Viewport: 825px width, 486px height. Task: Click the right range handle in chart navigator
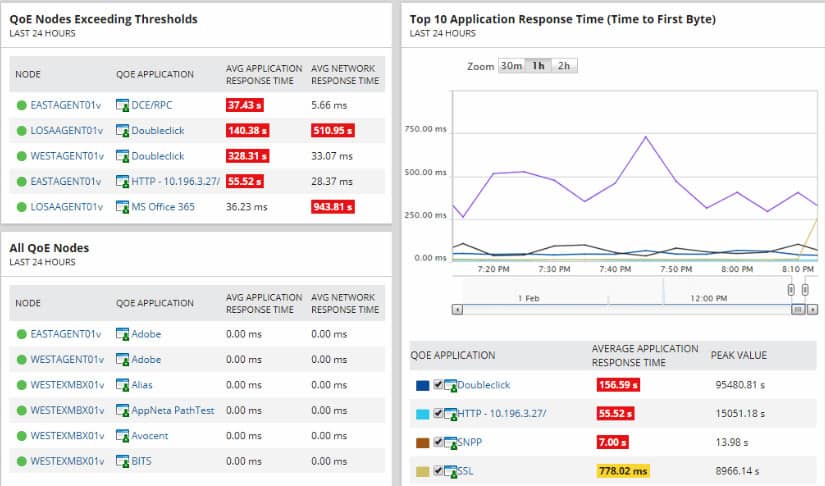click(805, 290)
